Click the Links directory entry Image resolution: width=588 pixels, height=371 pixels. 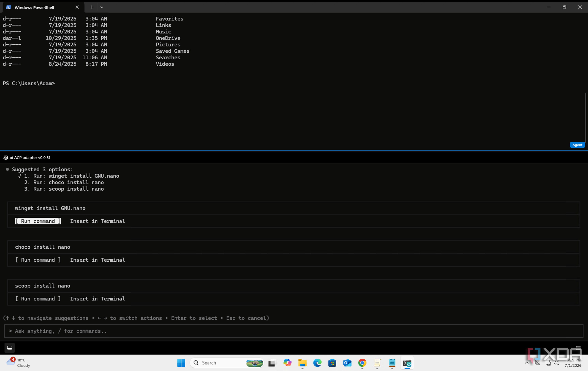163,25
